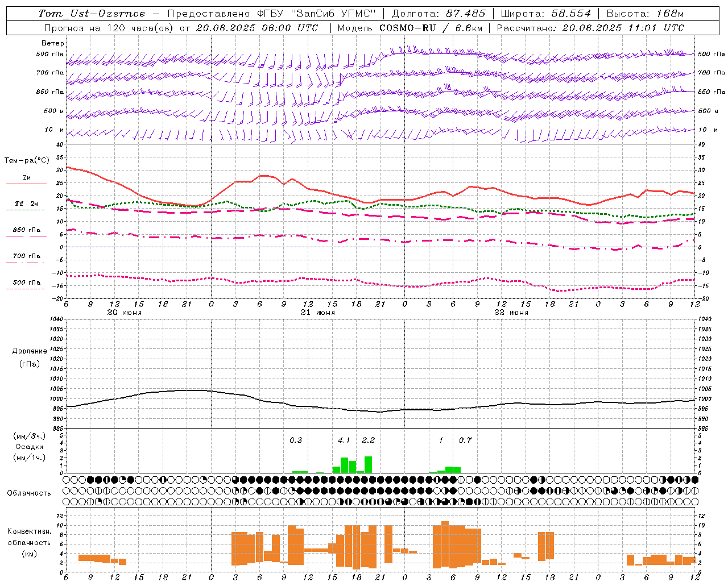Click the "Td 2м" dew point legend label
The width and height of the screenshot is (728, 582).
point(26,203)
